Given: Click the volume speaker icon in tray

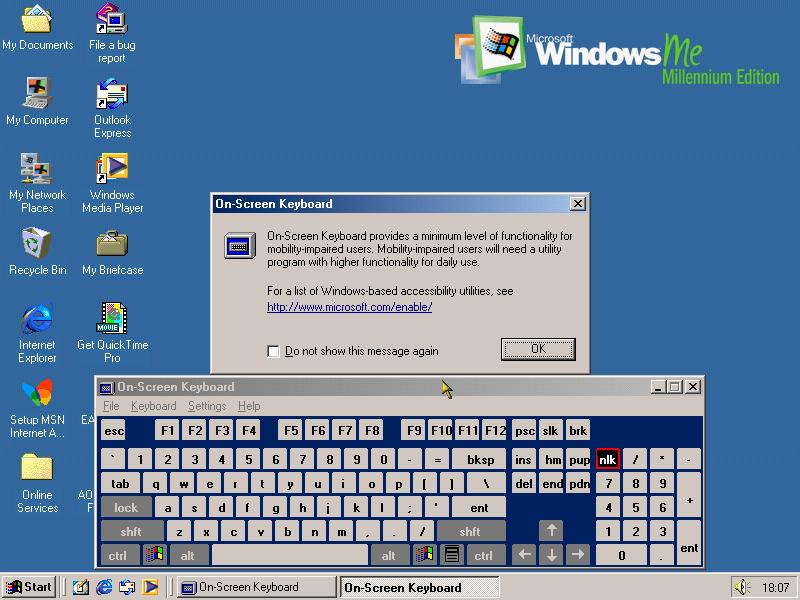Looking at the screenshot, I should [x=741, y=587].
